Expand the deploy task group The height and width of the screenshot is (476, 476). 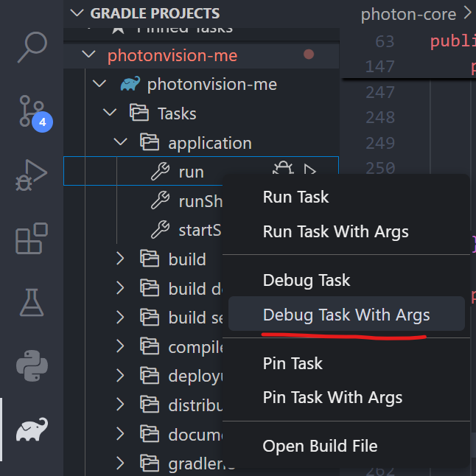tap(120, 375)
